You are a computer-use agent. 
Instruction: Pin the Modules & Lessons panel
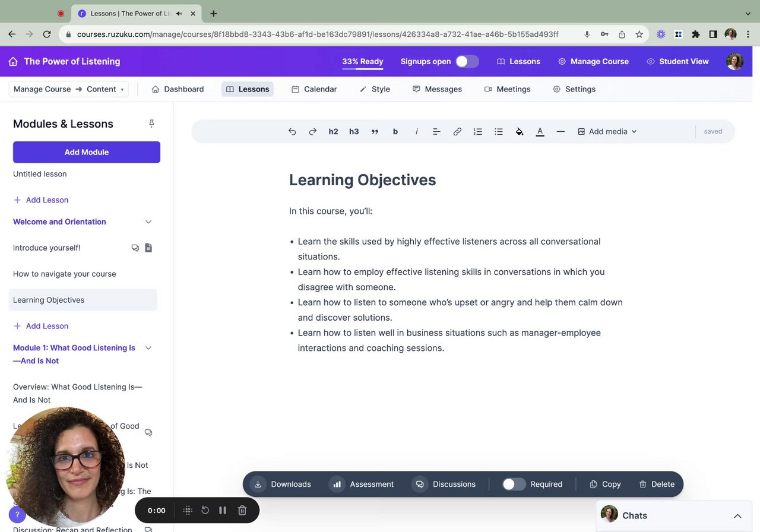point(151,123)
